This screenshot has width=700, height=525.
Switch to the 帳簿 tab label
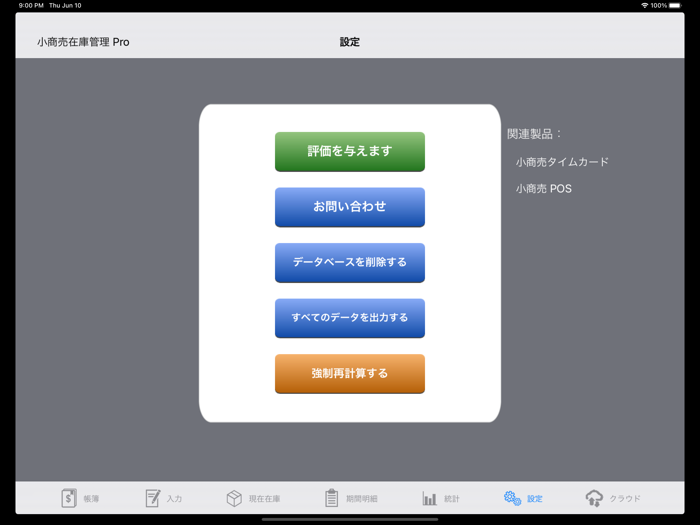click(x=91, y=499)
